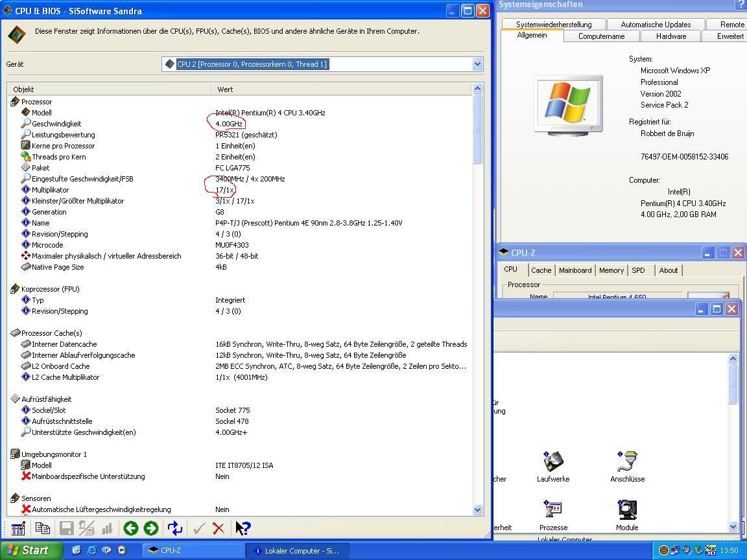Click the network computers tray icon
Screen dimensions: 747x560
(x=674, y=550)
